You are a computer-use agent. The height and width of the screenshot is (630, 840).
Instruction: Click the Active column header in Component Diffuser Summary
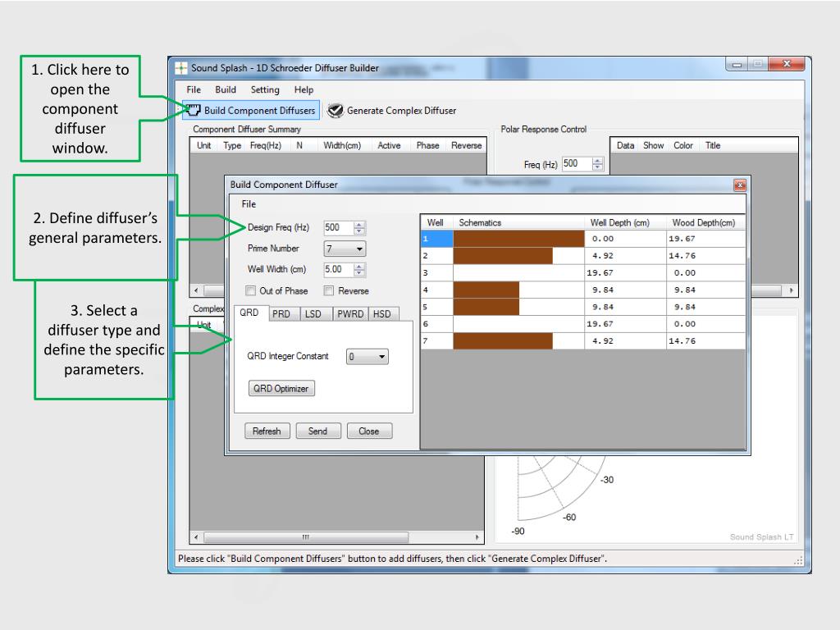tap(389, 146)
